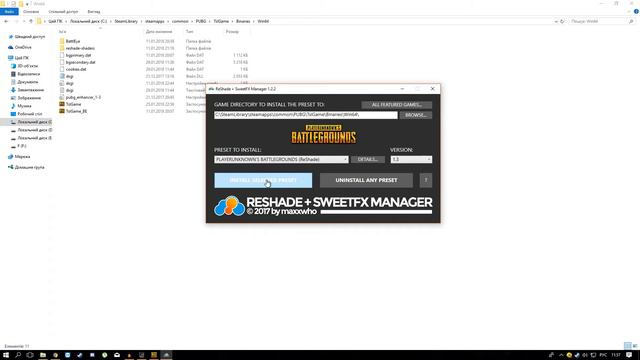The width and height of the screenshot is (640, 360).
Task: Open OneDrive in the navigation pane
Action: [23, 47]
